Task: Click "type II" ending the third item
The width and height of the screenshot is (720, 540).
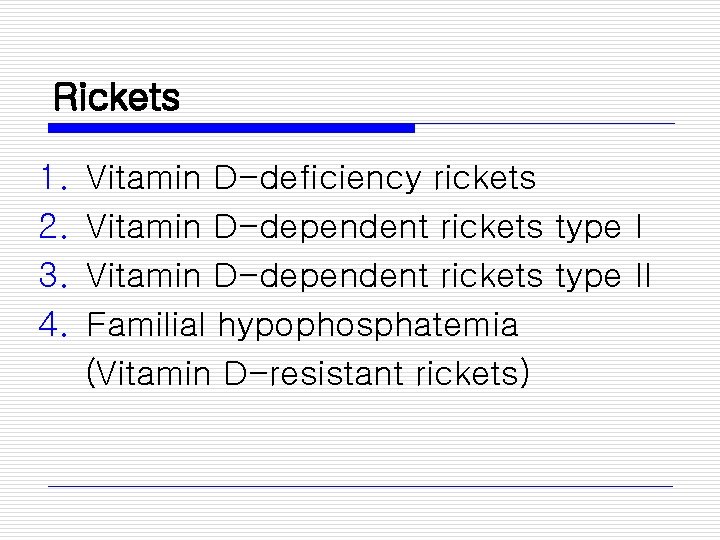Action: coord(603,276)
